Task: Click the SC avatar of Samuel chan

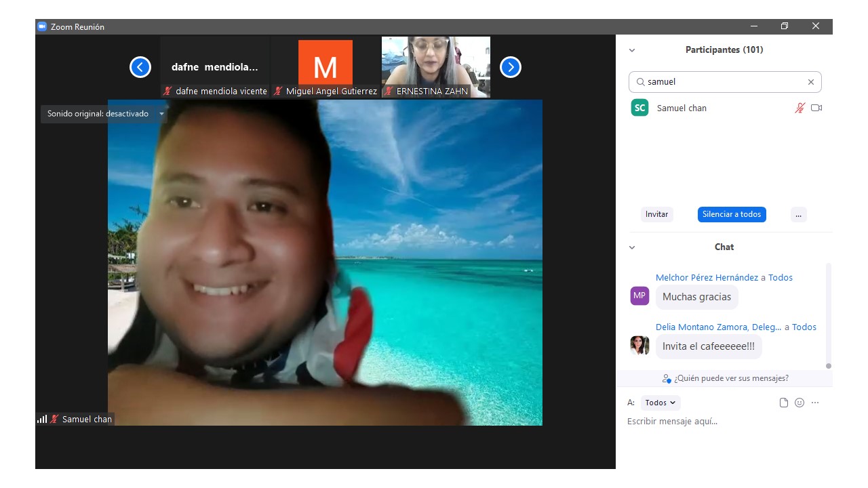Action: pos(639,108)
